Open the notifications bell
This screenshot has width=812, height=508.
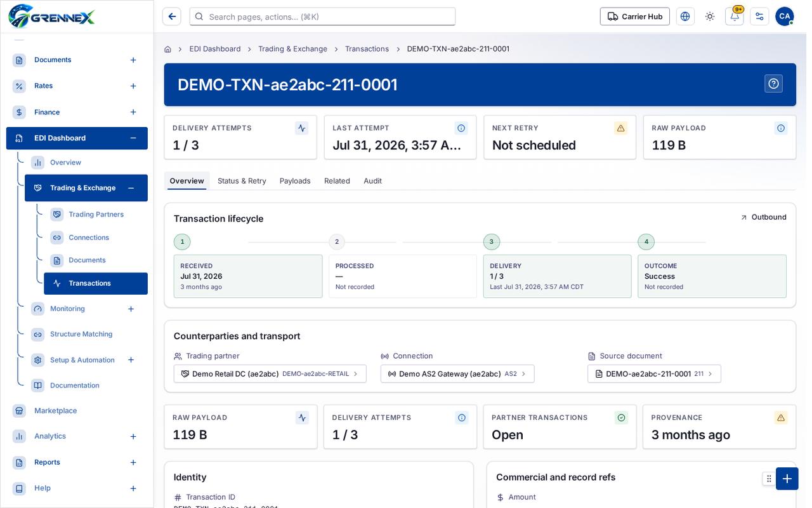pyautogui.click(x=735, y=17)
